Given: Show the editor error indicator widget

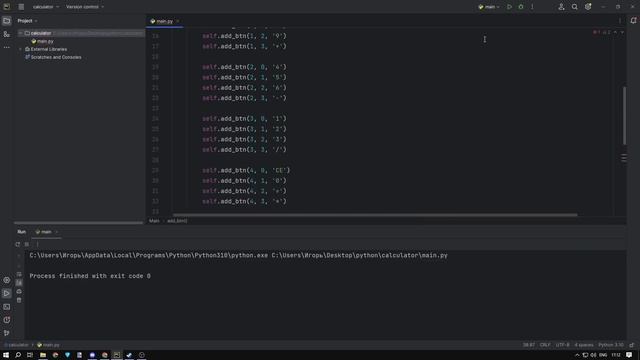Looking at the screenshot, I should 602,32.
